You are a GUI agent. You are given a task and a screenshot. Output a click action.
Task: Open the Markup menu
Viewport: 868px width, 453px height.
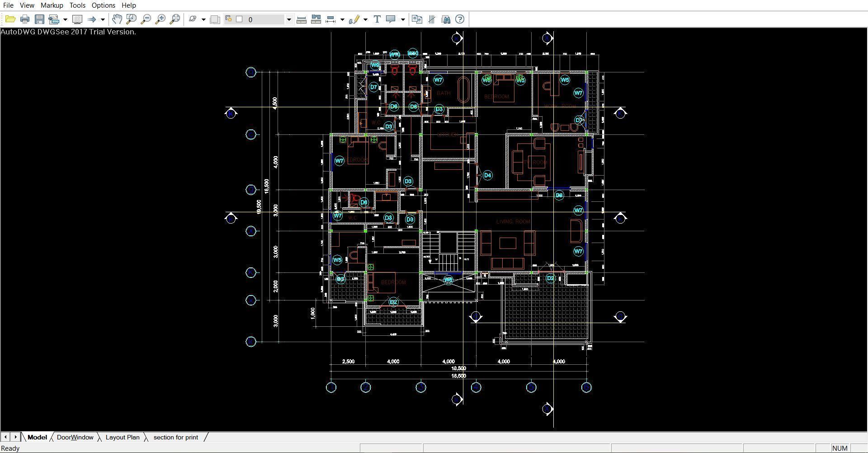[x=52, y=5]
